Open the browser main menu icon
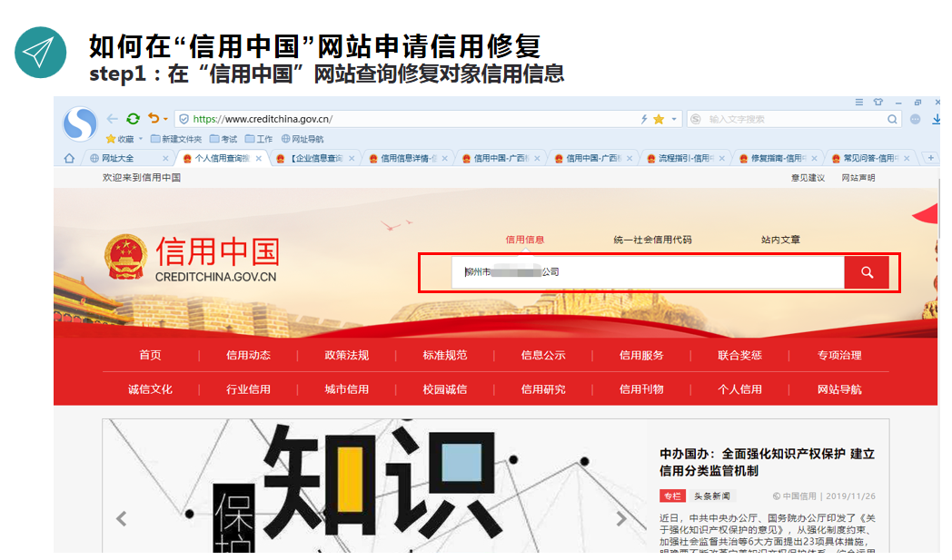The image size is (952, 560). click(x=859, y=102)
